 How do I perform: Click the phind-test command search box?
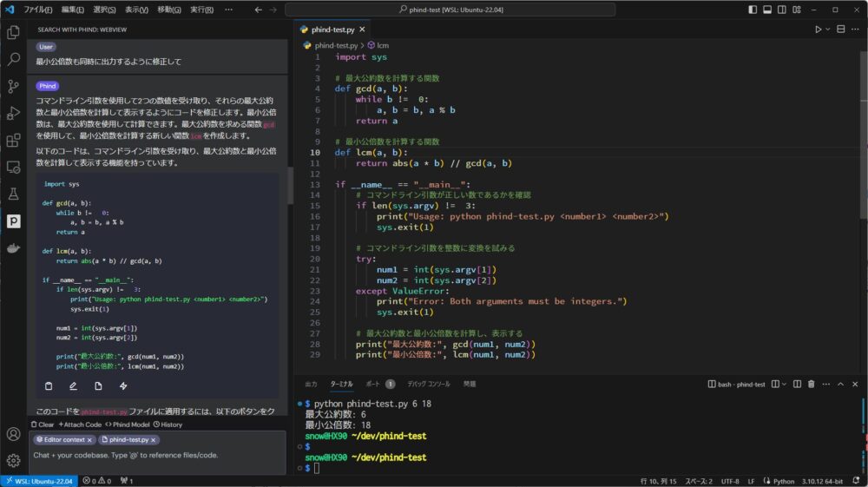(450, 10)
